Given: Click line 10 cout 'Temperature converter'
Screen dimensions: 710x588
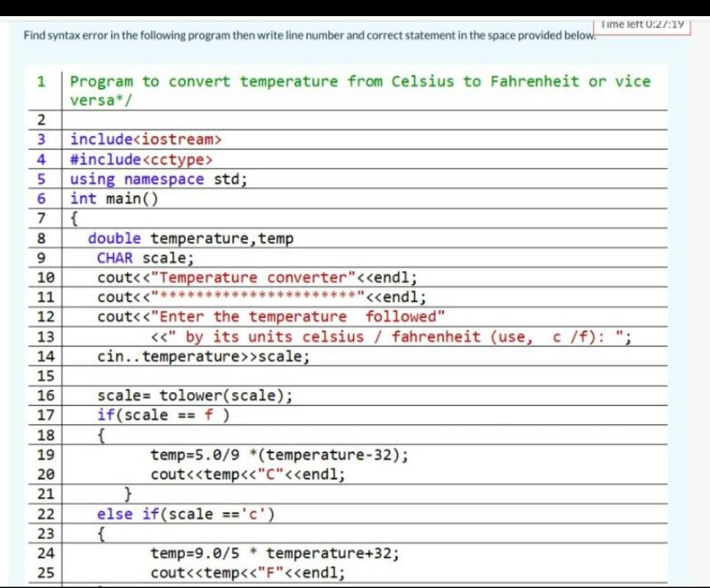Looking at the screenshot, I should pyautogui.click(x=257, y=277).
